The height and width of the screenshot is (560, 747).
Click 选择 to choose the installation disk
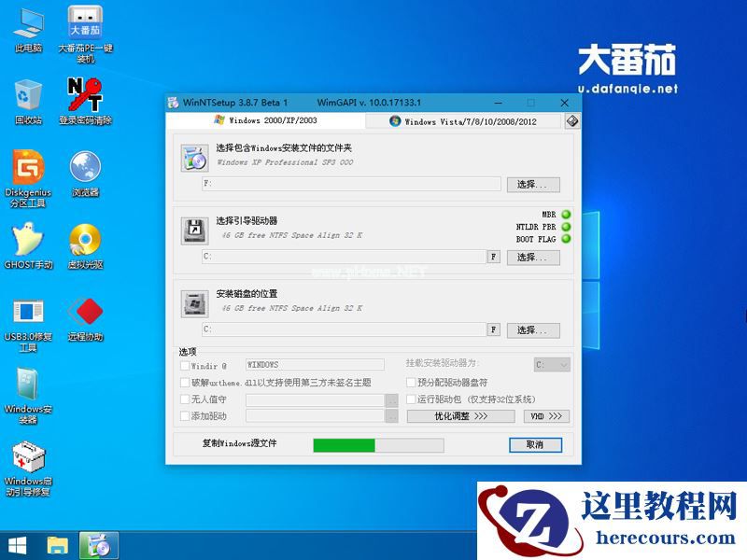(533, 329)
